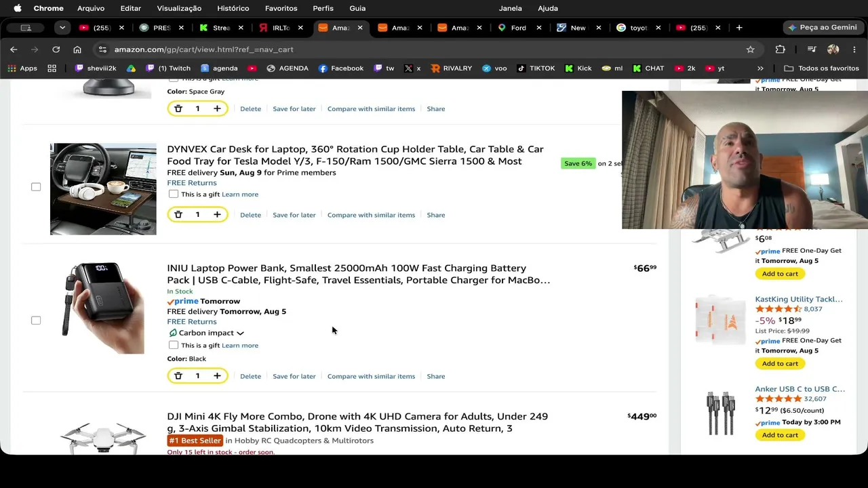
Task: Open the KastKing Utility Tackle thumbnail
Action: coord(720,320)
